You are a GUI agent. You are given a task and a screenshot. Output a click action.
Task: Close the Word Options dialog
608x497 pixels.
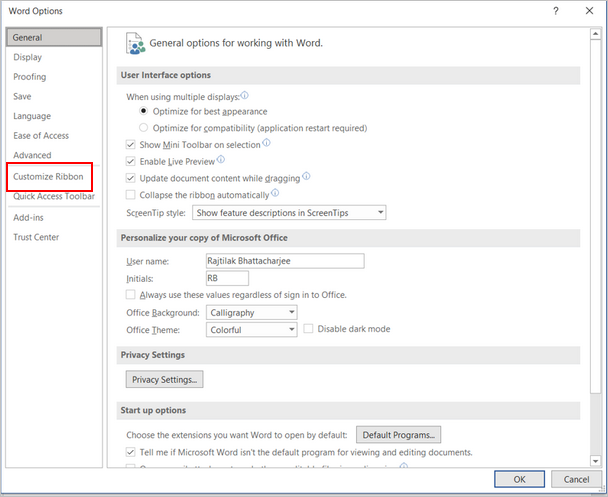(589, 11)
